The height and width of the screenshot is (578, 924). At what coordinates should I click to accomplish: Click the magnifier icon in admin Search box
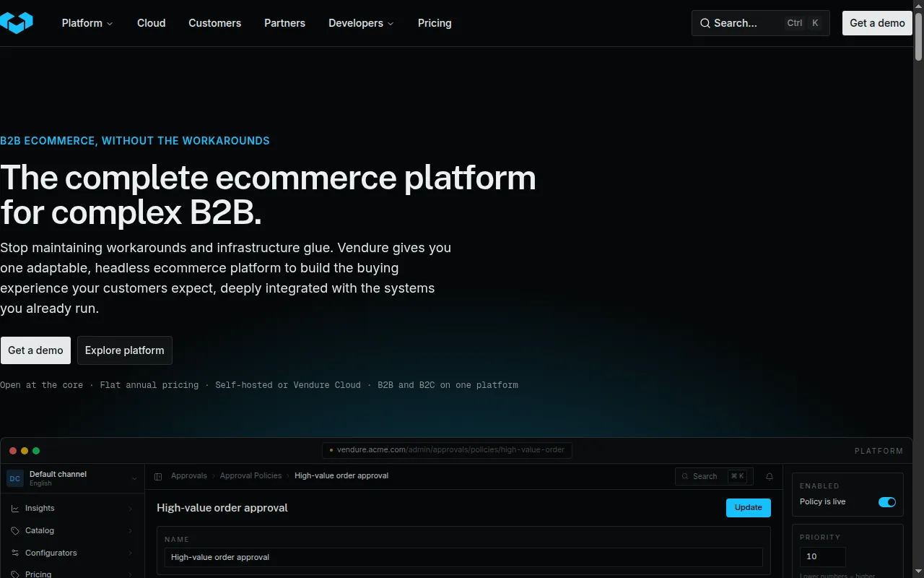point(686,476)
